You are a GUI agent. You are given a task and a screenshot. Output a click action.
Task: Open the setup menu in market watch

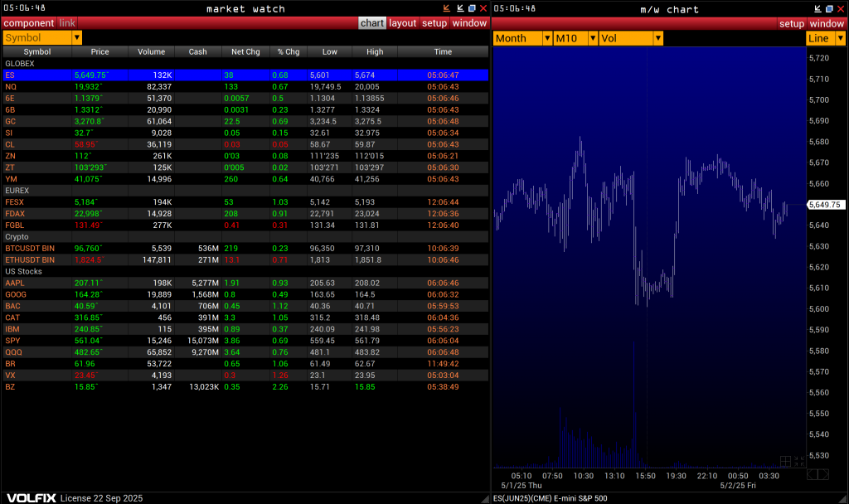[434, 22]
